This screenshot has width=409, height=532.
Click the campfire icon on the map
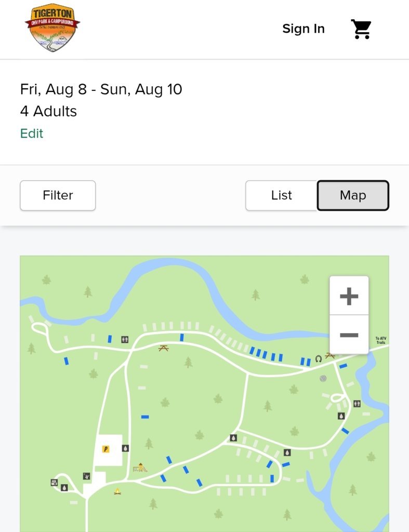coord(117,491)
